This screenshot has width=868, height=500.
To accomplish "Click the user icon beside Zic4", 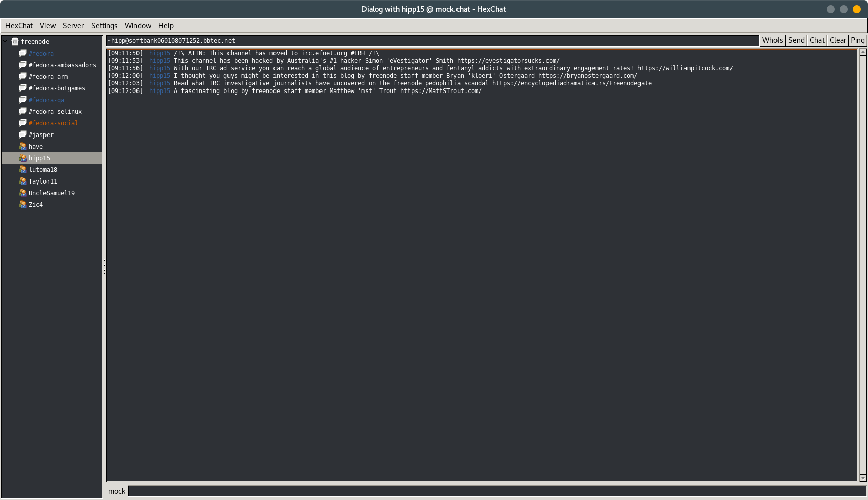I will (x=23, y=204).
